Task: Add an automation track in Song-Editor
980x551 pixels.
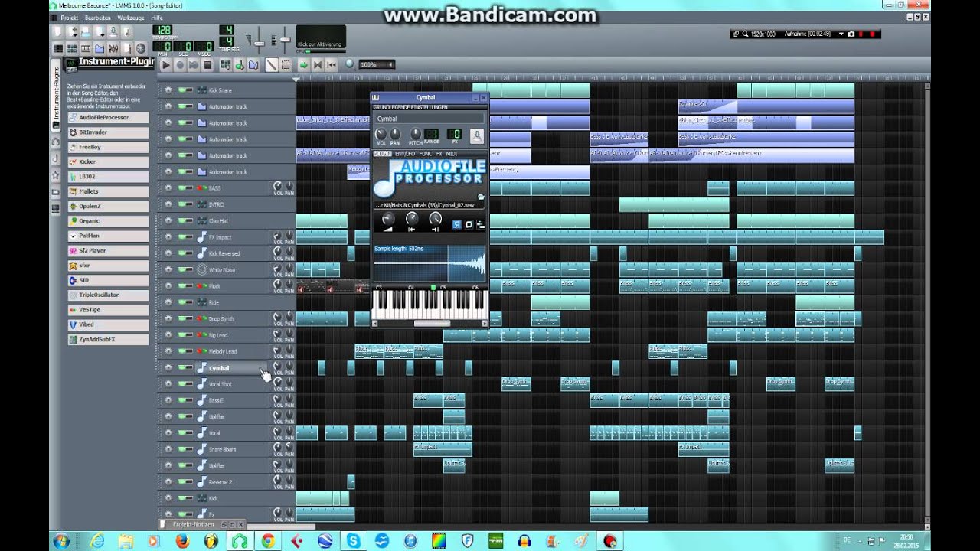Action: [253, 65]
